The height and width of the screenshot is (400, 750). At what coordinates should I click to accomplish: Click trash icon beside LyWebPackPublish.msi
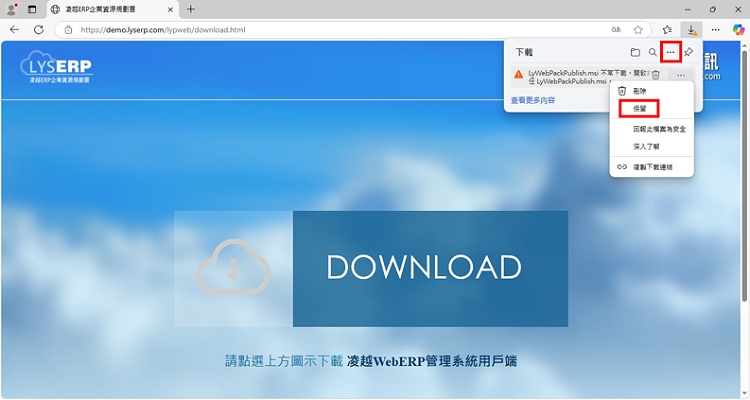(655, 75)
